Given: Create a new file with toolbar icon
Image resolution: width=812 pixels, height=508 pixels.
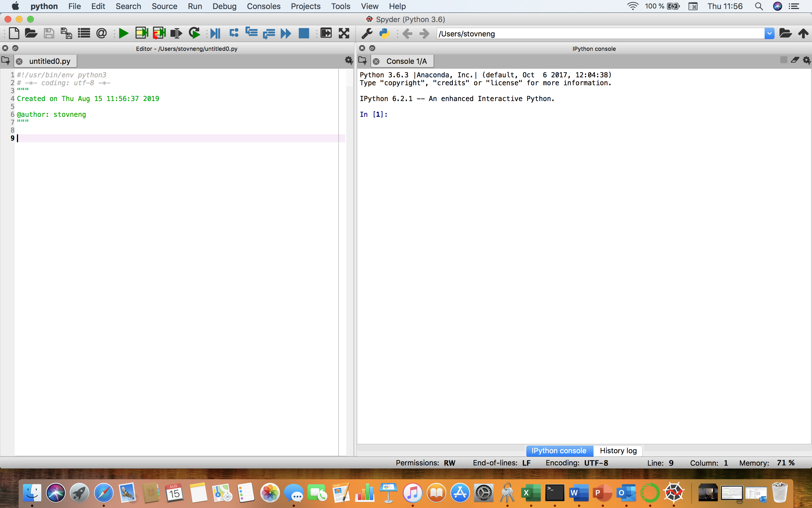Looking at the screenshot, I should [x=14, y=33].
